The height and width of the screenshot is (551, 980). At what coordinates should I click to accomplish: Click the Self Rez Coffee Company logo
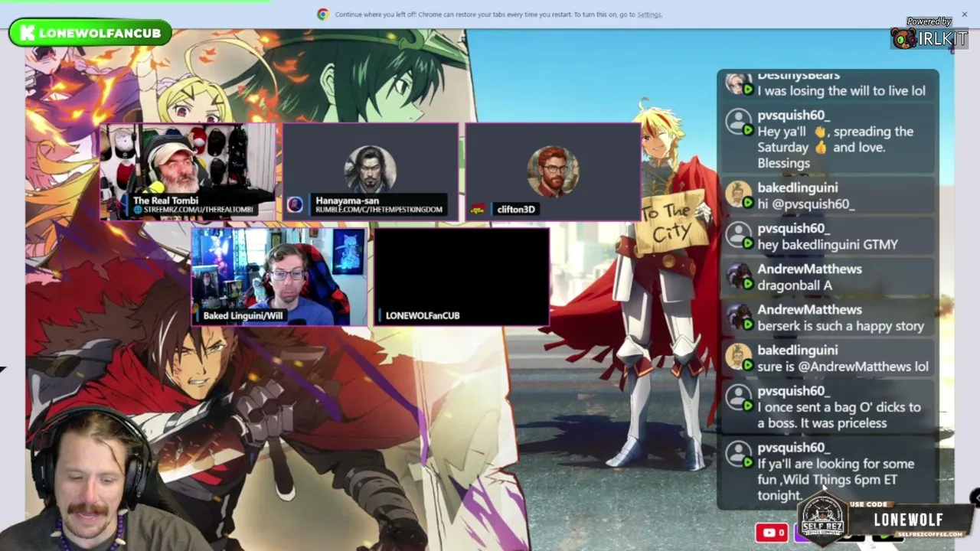pyautogui.click(x=822, y=520)
